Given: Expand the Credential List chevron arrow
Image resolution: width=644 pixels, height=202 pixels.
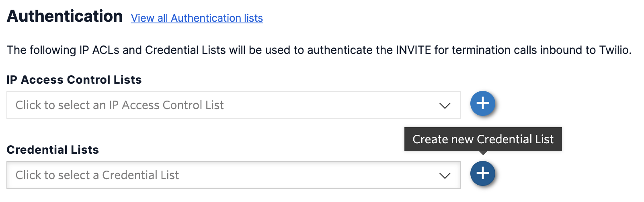Looking at the screenshot, I should coord(445,175).
